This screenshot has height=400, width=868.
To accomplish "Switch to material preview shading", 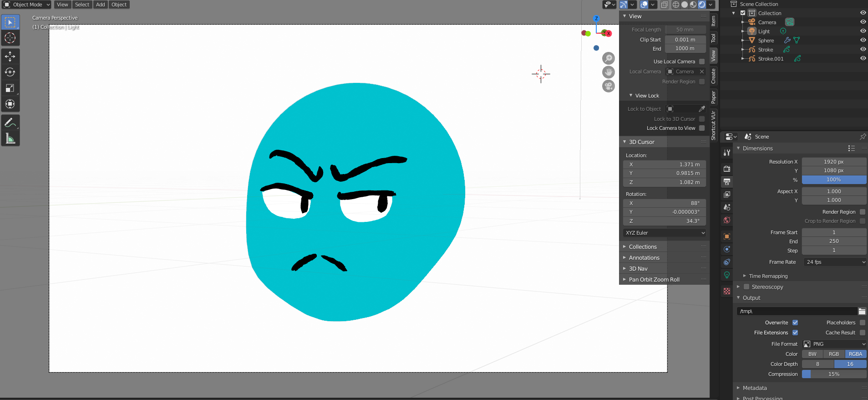I will pyautogui.click(x=693, y=5).
